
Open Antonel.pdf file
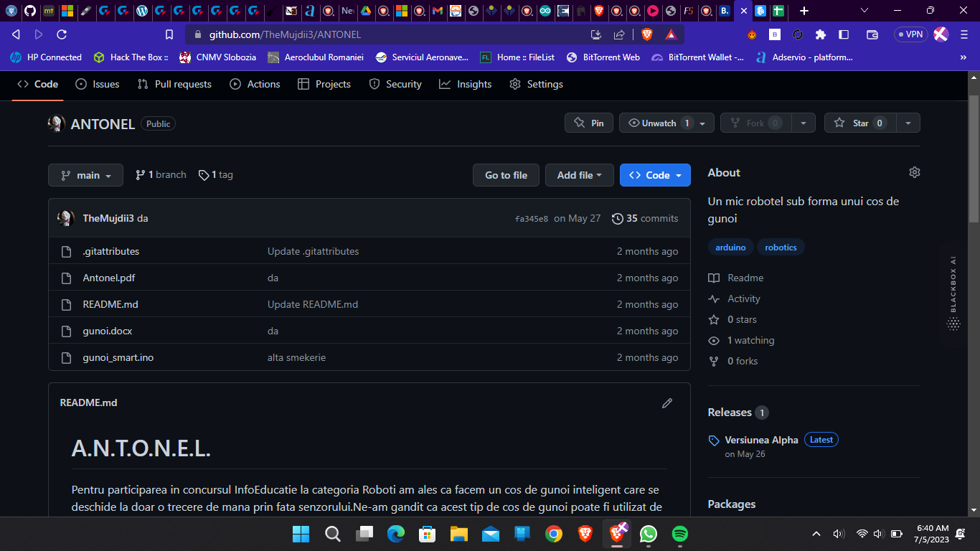pyautogui.click(x=109, y=278)
